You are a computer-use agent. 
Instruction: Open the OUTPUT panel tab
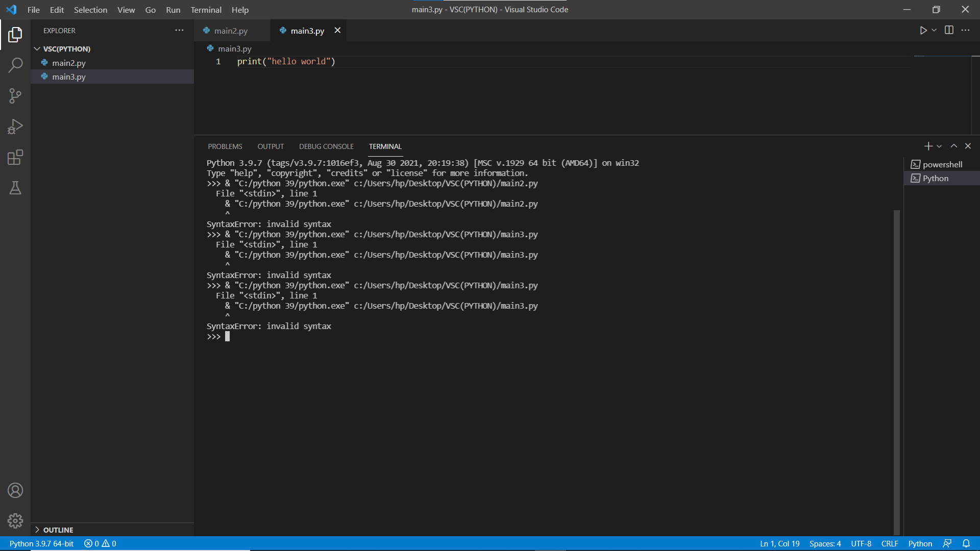tap(271, 146)
